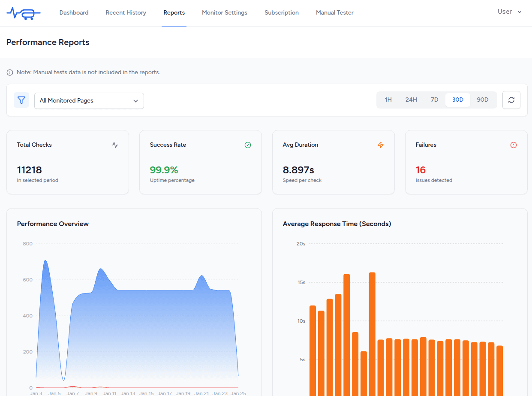Open the Manual Tester page

tap(335, 13)
